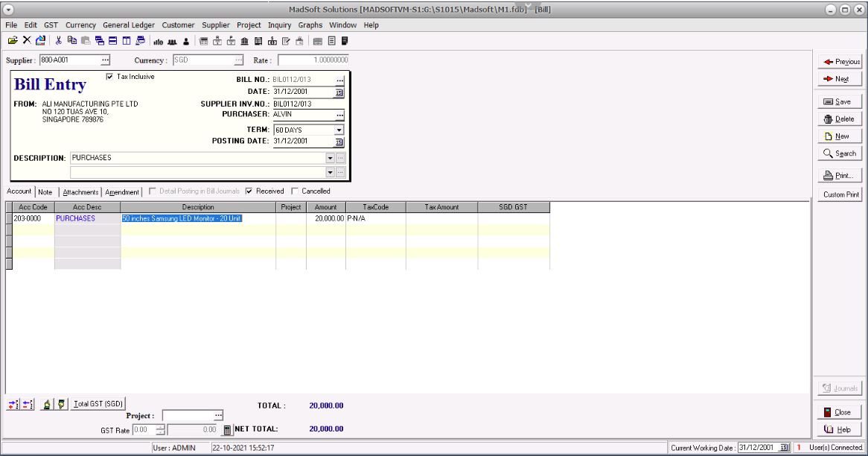Click the pointing-down hand icon below grid

coord(61,405)
